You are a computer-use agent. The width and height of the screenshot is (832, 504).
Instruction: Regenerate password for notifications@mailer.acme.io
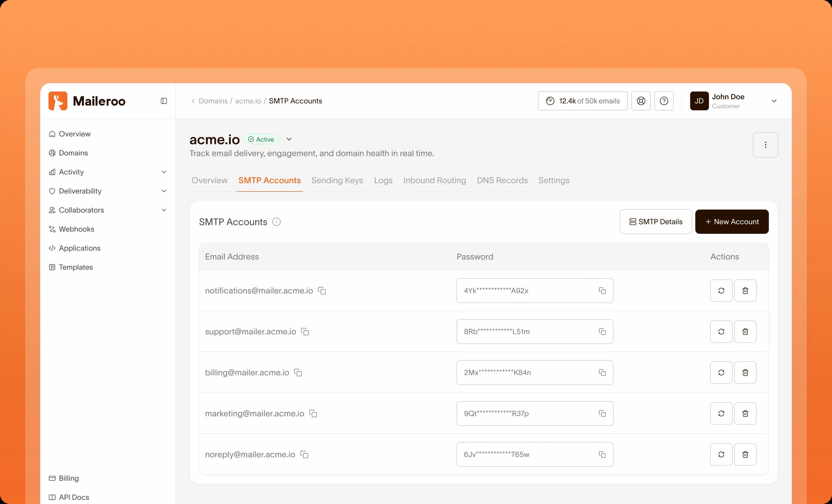[721, 291]
